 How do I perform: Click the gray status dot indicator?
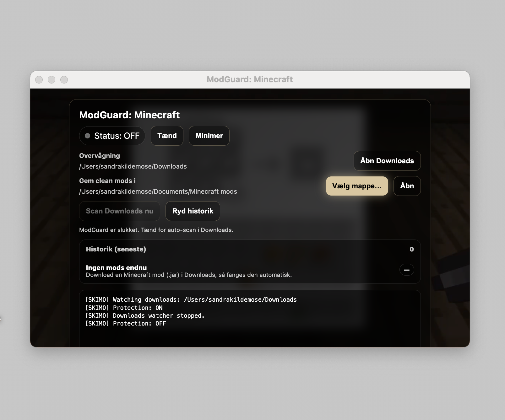coord(88,136)
